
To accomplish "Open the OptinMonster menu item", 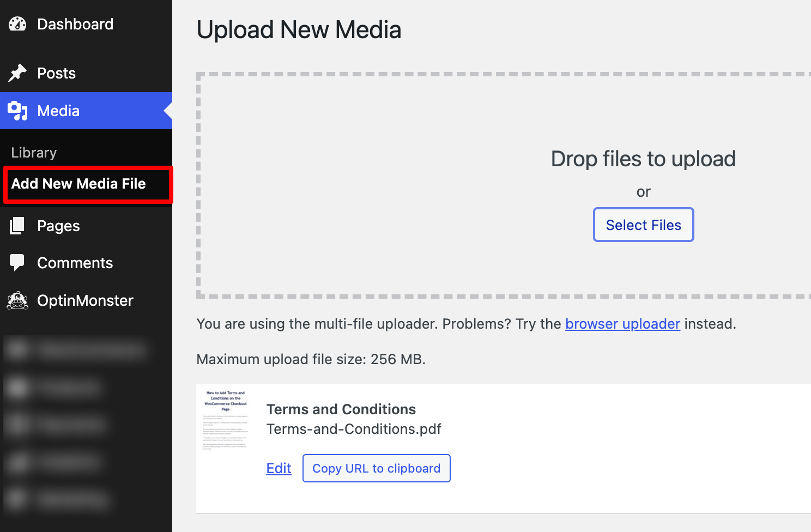I will pos(85,300).
